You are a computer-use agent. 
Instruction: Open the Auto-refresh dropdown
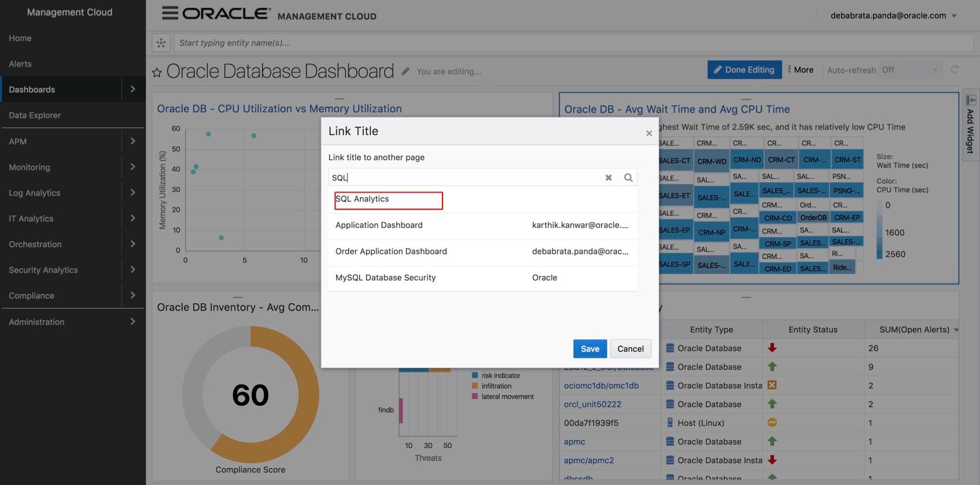(x=910, y=70)
